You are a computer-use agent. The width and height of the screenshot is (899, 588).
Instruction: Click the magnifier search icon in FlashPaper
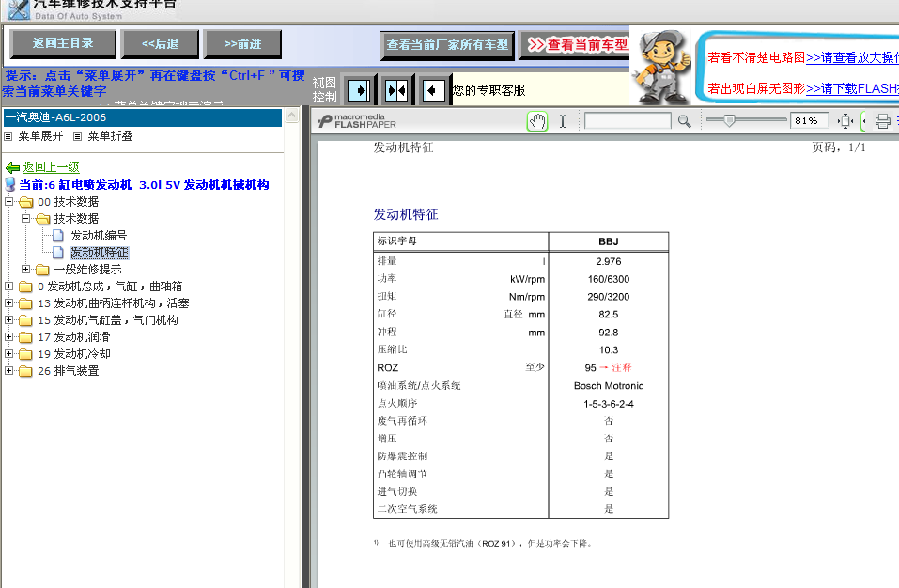point(684,121)
